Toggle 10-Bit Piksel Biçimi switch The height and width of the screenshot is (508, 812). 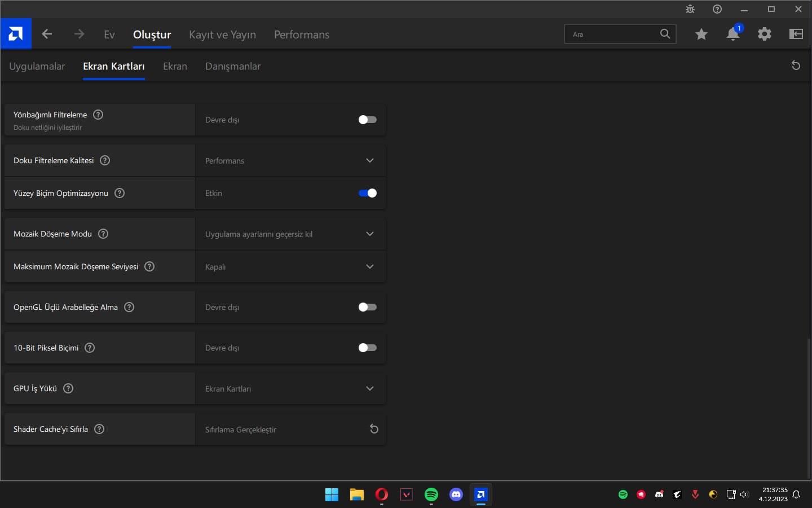367,348
